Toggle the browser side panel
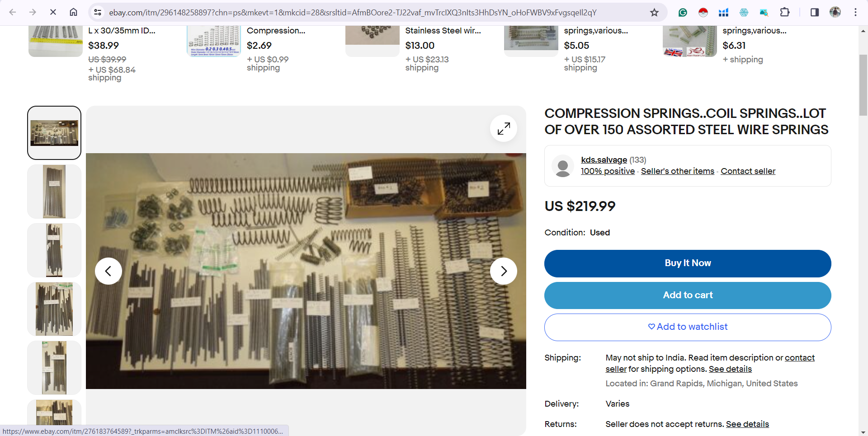The image size is (868, 436). 815,12
